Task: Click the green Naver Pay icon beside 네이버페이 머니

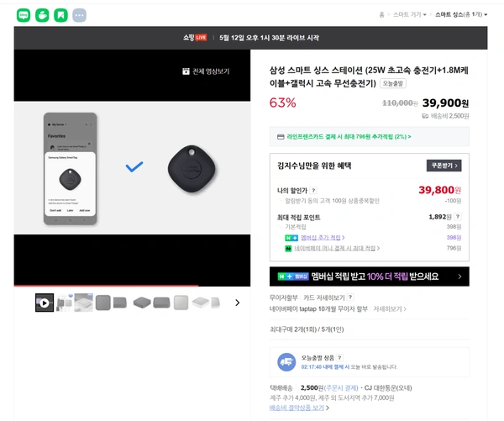Action: [288, 248]
